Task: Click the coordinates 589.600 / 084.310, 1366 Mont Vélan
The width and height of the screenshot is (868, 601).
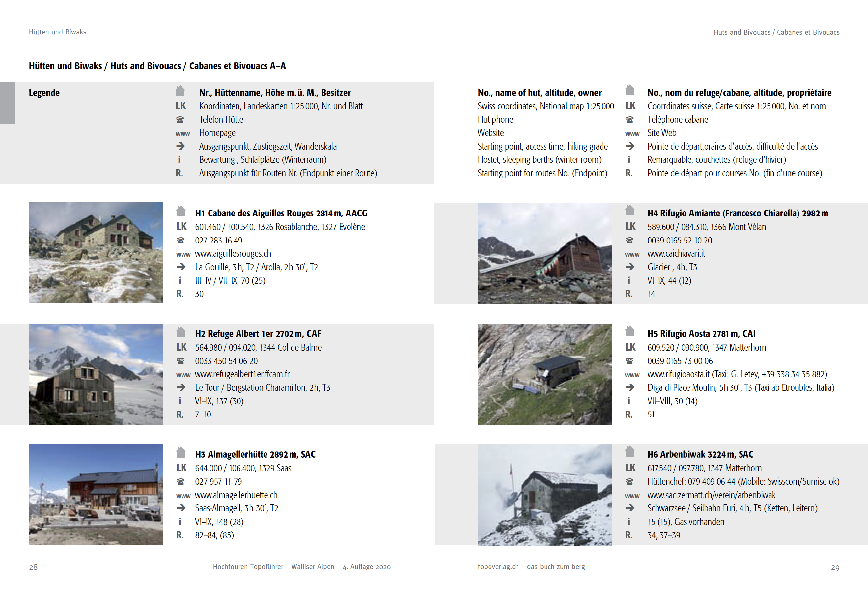Action: 707,227
